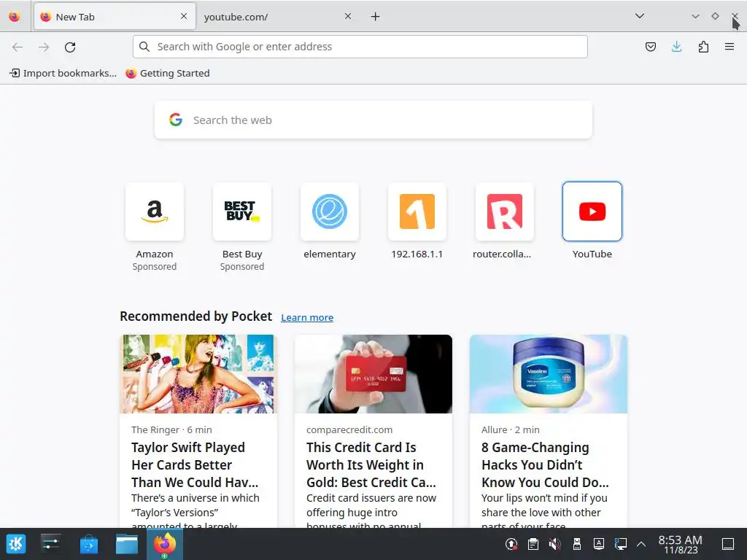Image resolution: width=747 pixels, height=560 pixels.
Task: Open the Downloads panel
Action: pyautogui.click(x=676, y=47)
